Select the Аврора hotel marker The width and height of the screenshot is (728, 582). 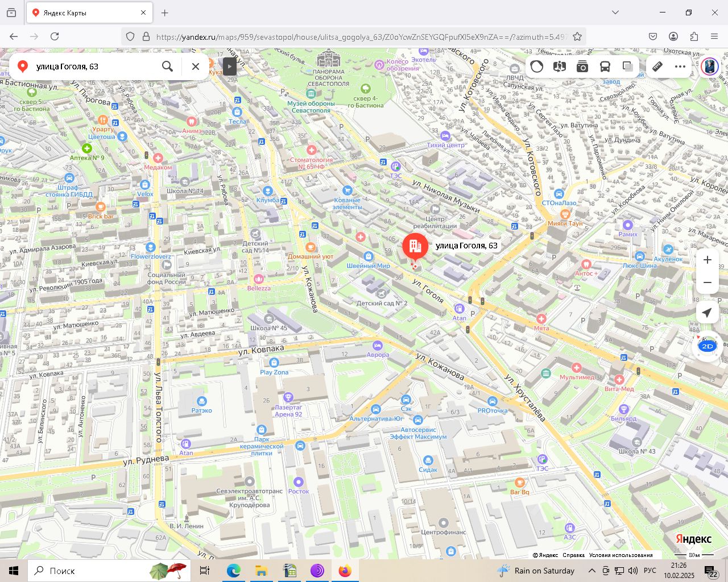coord(378,346)
